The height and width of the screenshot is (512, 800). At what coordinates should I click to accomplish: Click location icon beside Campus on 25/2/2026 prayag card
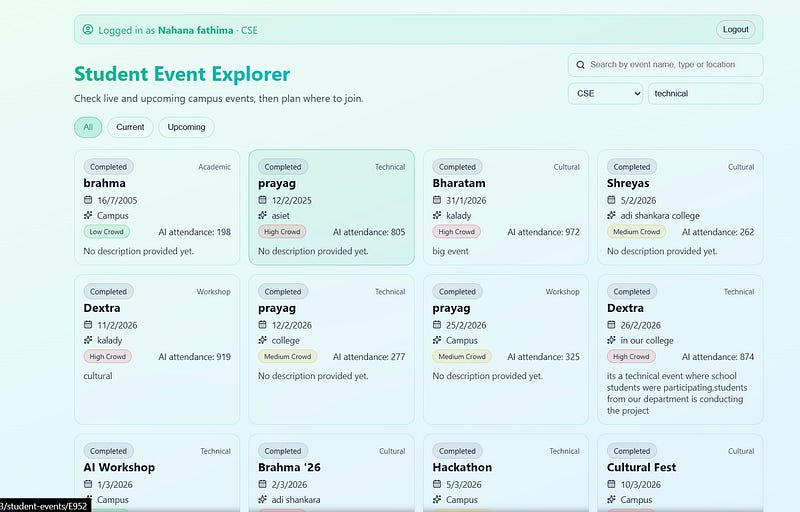(437, 340)
